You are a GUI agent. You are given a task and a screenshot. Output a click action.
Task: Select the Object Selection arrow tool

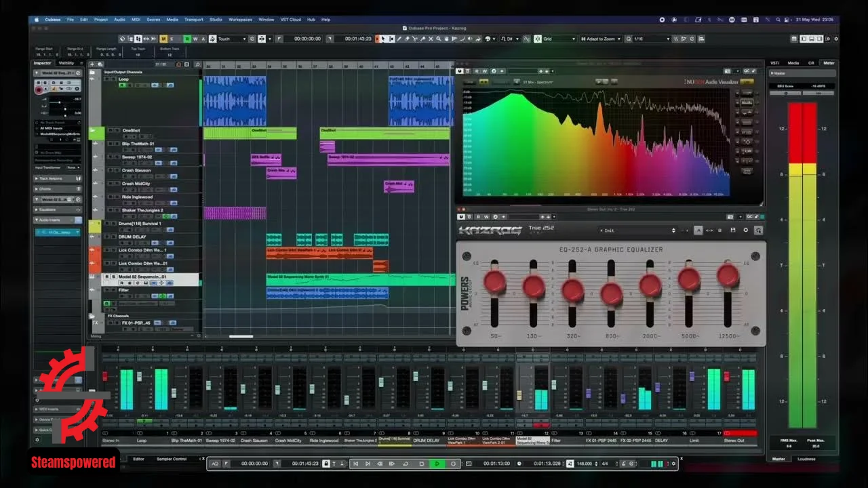click(383, 39)
